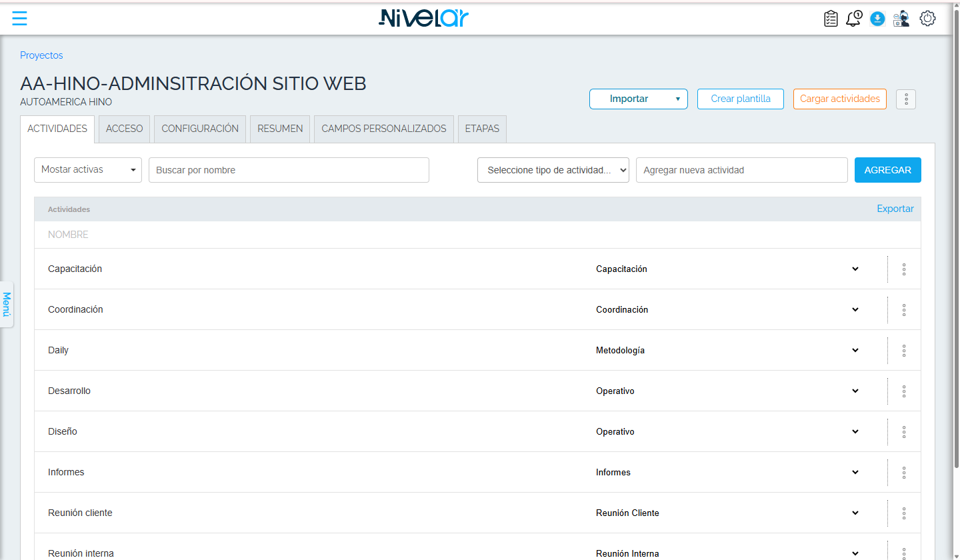
Task: Open the Seleccione tipo de actividad dropdown
Action: point(553,170)
